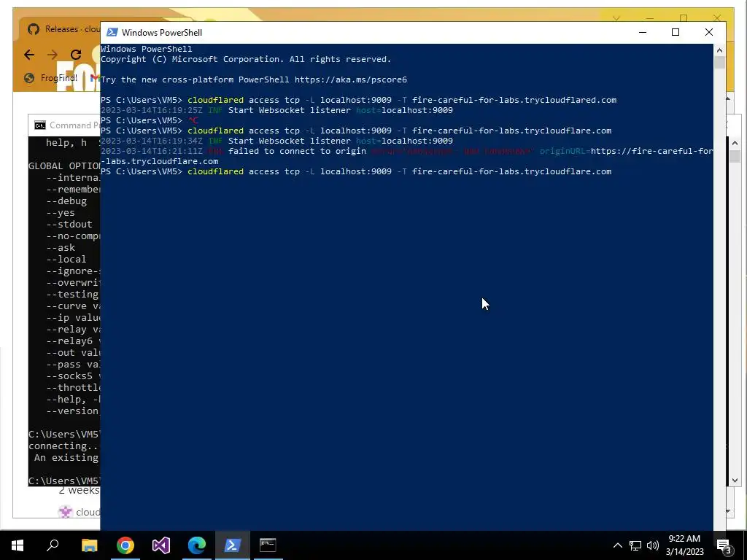Open volume control in system tray
747x560 pixels.
(x=653, y=545)
